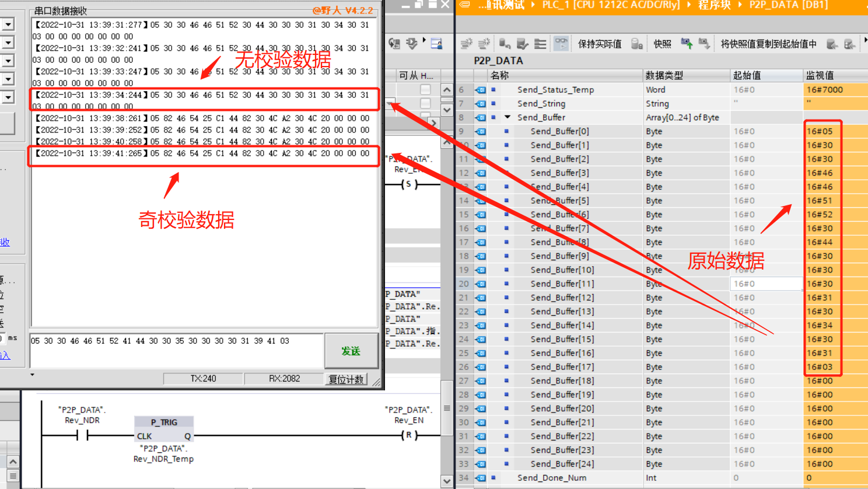Click the tag icon on Send_Done_Num row
This screenshot has width=868, height=489.
coord(481,478)
